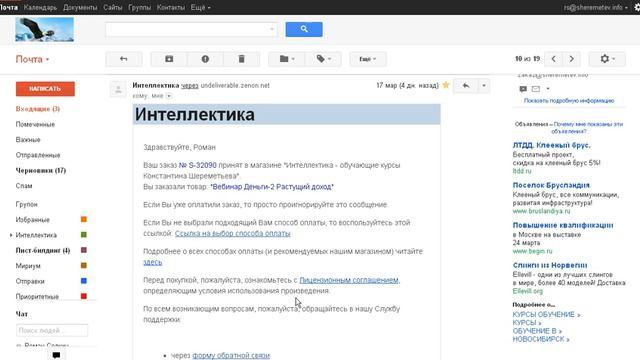
Task: Delete the email with the trash icon
Action: pyautogui.click(x=242, y=59)
